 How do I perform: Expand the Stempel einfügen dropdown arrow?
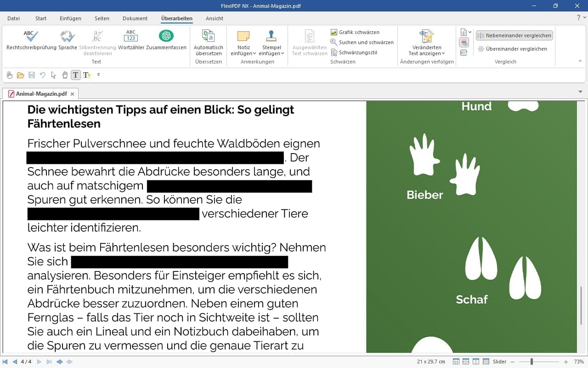(x=283, y=53)
